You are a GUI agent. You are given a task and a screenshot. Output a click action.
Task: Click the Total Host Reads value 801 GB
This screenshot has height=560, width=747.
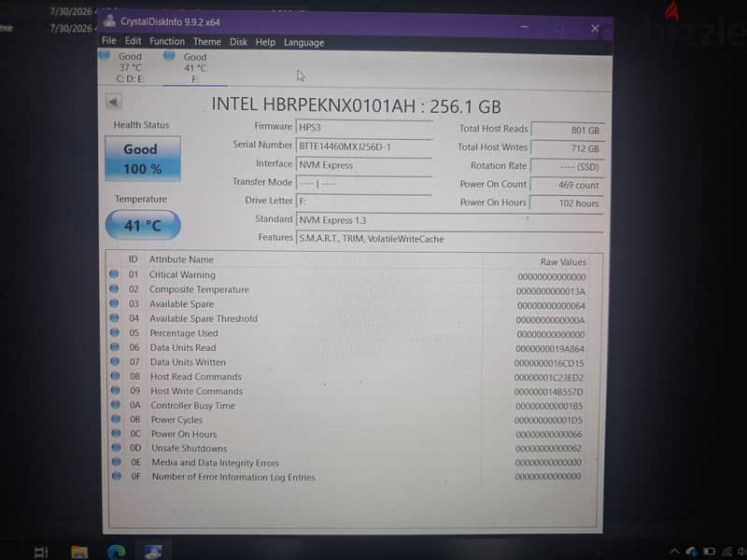tap(567, 130)
